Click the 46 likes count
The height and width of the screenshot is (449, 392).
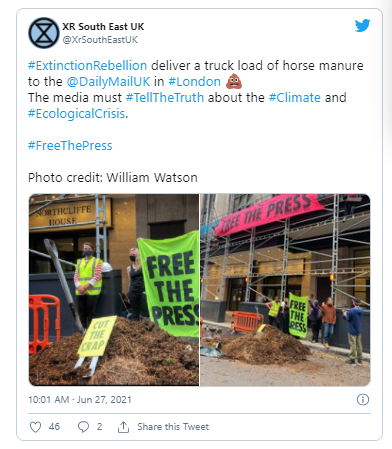(x=54, y=427)
